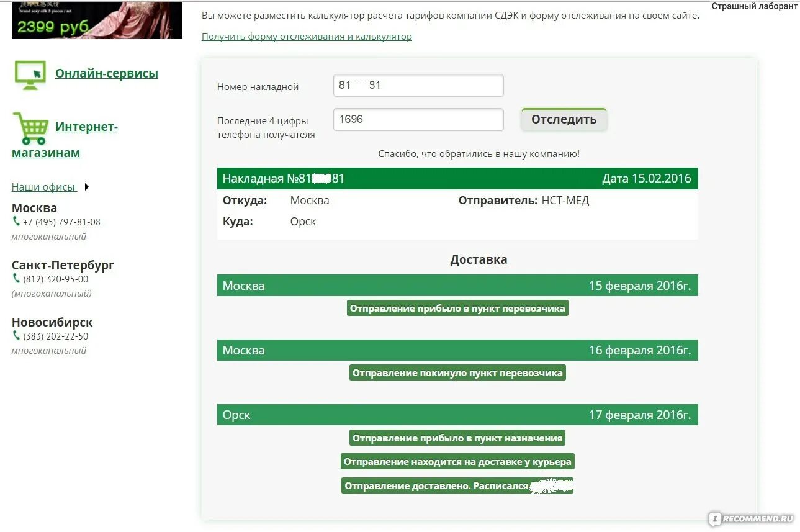Screen dimensions: 800x532
Task: Click the Новосибирск city heading
Action: (52, 323)
